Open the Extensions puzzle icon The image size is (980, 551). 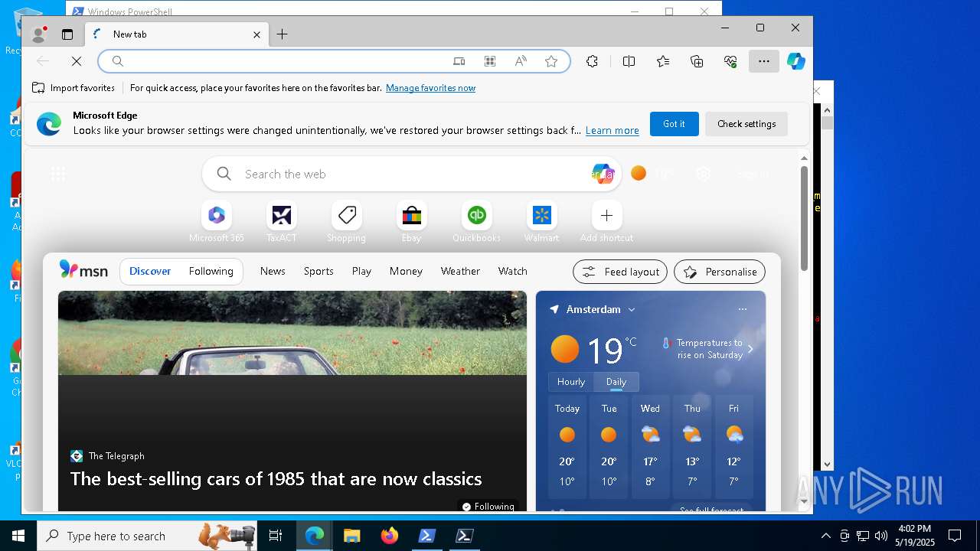coord(592,61)
